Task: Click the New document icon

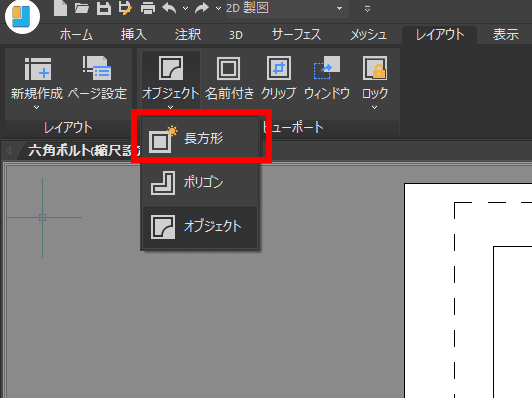Action: (x=60, y=7)
